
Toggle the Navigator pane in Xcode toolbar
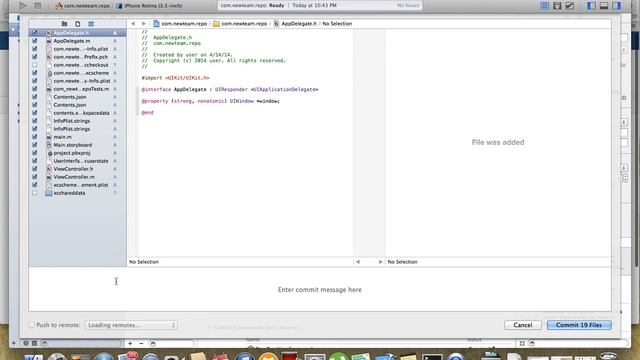click(591, 5)
